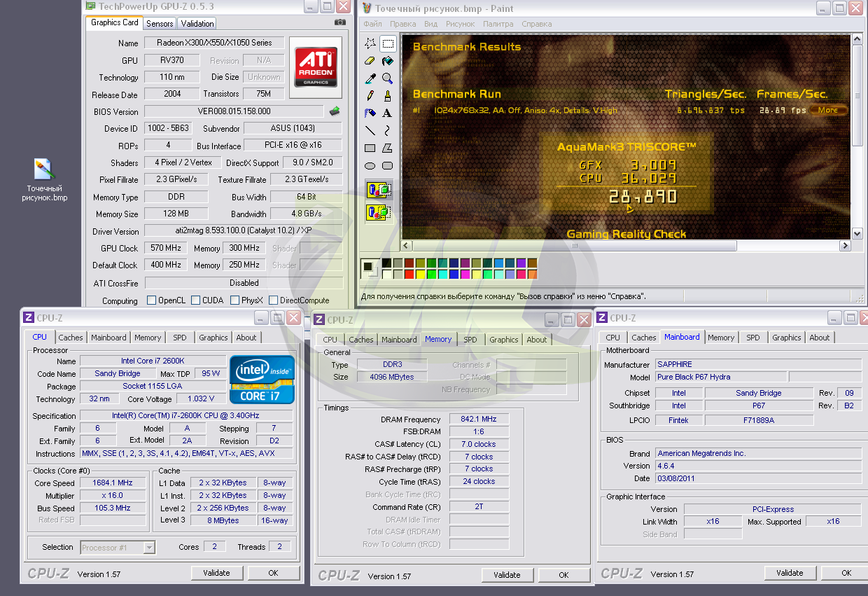Screen dimensions: 868x596
Task: Select the Text tool in Paint
Action: point(387,113)
